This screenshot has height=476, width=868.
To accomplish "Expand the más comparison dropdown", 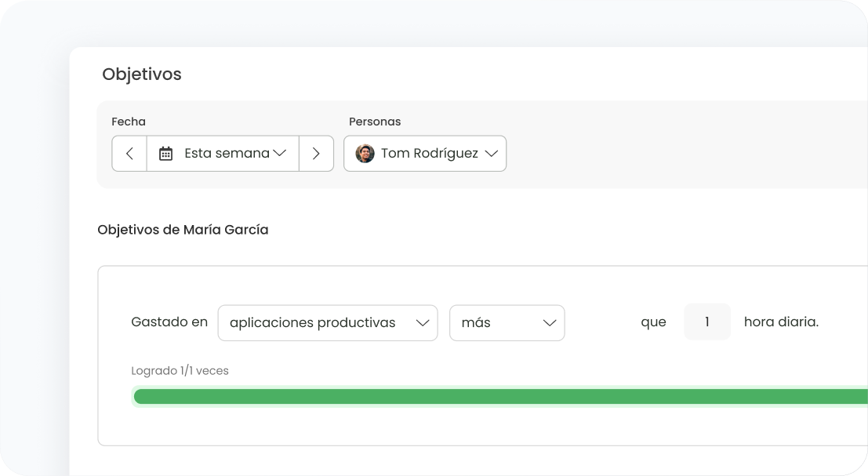I will 506,323.
